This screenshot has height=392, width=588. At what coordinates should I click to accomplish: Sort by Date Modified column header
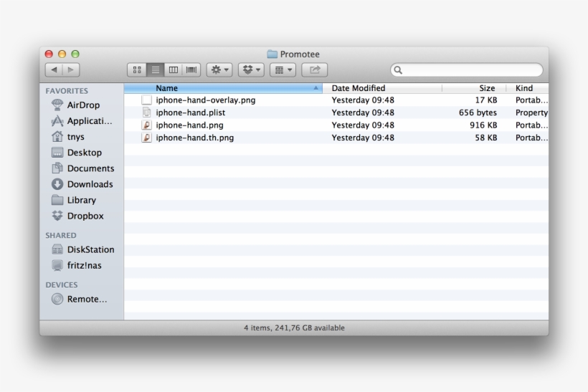(382, 88)
